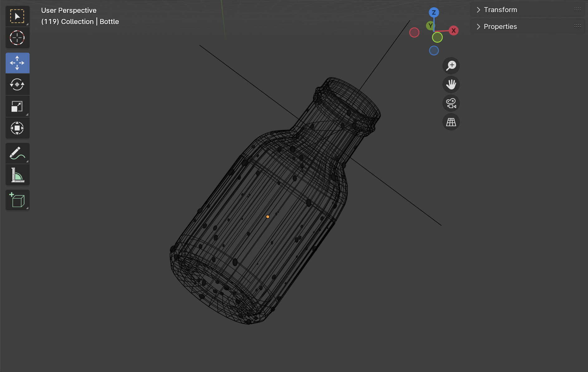This screenshot has height=372, width=588.
Task: Select the Move tool
Action: (x=17, y=63)
